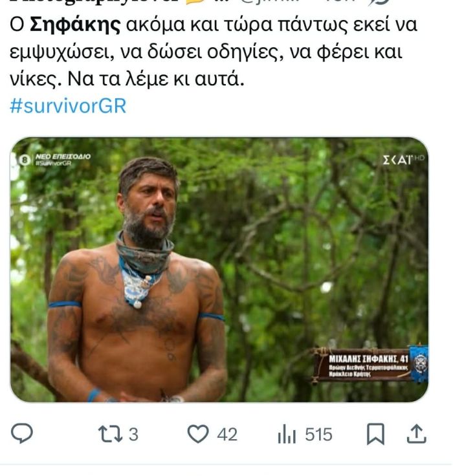Bookmark this tweet
This screenshot has height=476, width=453.
point(376,434)
